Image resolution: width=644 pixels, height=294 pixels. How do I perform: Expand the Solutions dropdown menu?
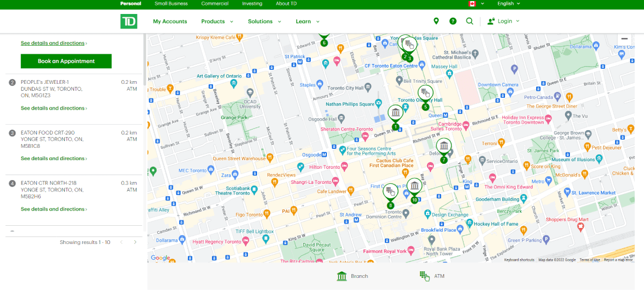point(265,21)
